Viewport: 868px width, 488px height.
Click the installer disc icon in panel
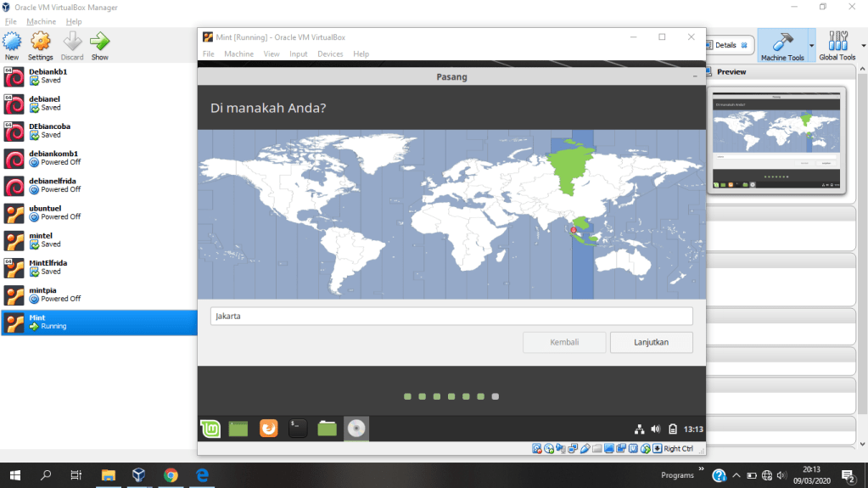click(x=356, y=429)
